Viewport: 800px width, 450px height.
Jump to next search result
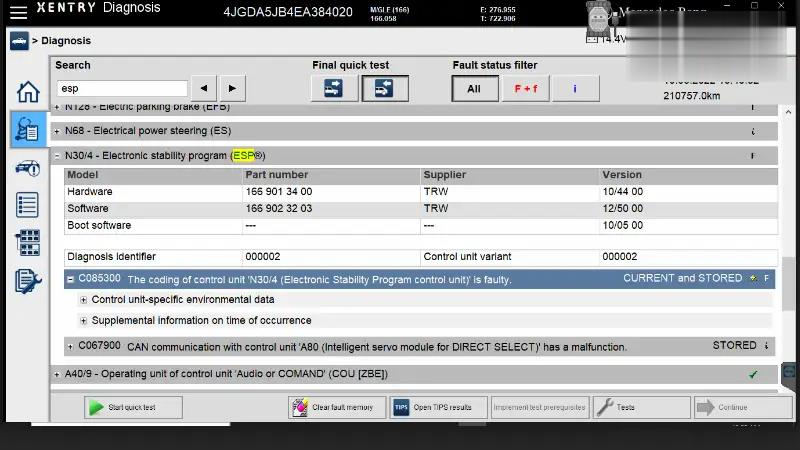point(232,88)
